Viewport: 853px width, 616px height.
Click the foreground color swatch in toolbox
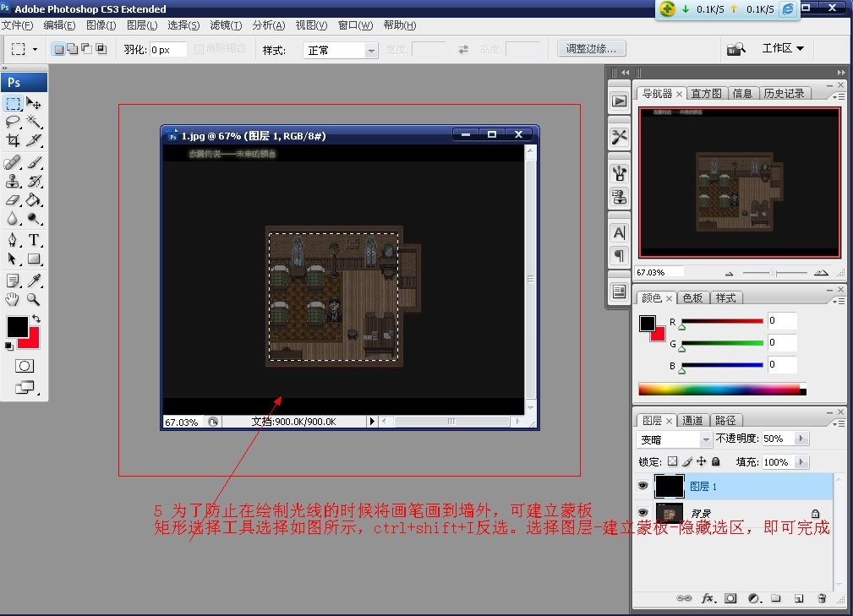[x=18, y=326]
